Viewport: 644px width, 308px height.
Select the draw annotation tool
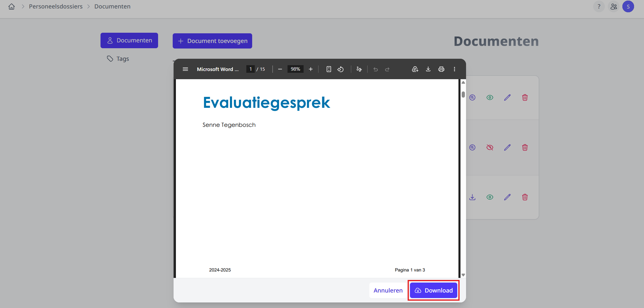point(359,69)
